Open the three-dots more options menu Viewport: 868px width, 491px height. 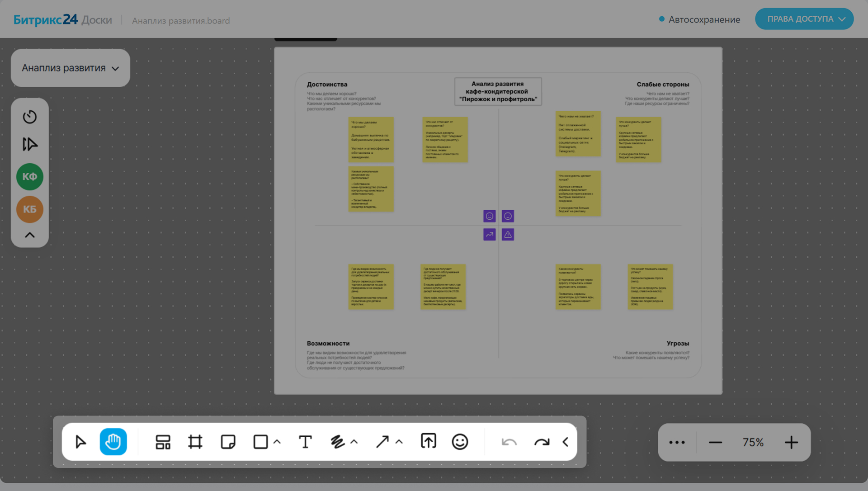(677, 442)
